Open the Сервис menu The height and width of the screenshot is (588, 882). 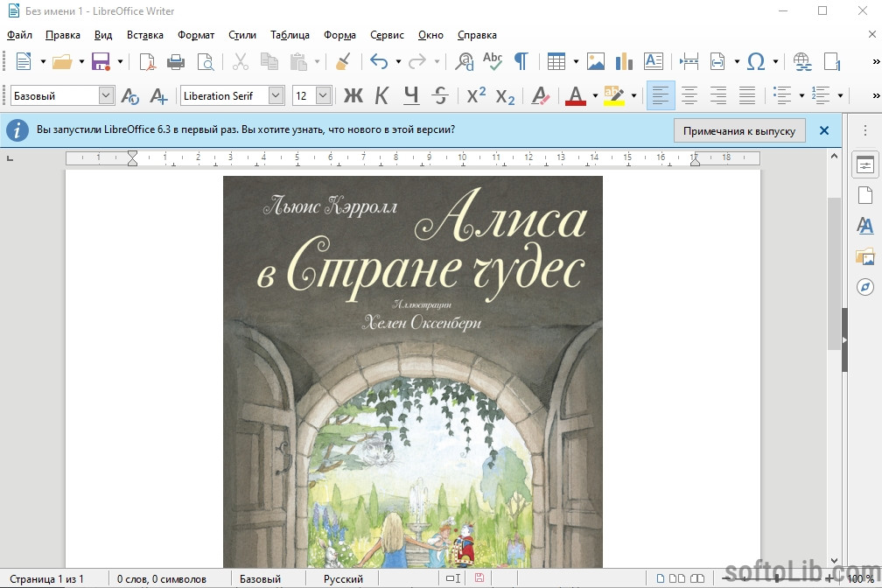[387, 35]
